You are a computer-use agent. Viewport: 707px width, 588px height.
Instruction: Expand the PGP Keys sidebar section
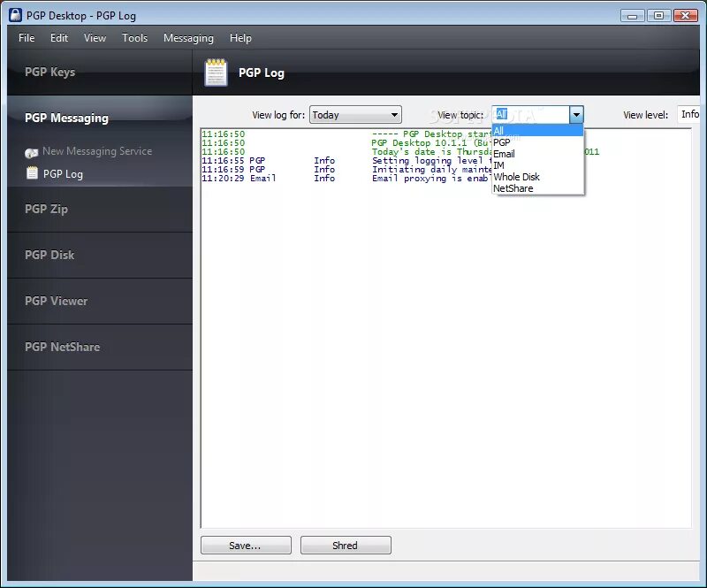click(x=100, y=73)
